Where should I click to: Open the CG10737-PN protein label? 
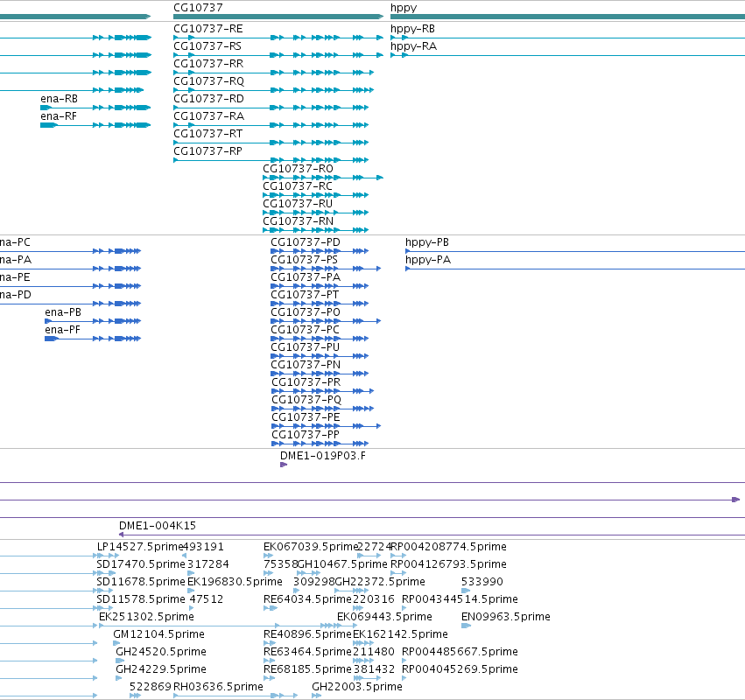pyautogui.click(x=306, y=365)
